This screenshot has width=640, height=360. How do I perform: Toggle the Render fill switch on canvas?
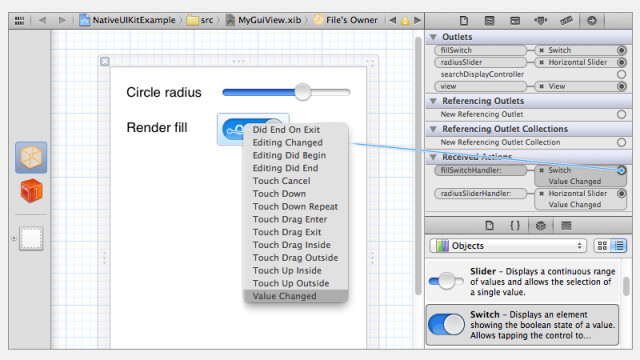232,129
